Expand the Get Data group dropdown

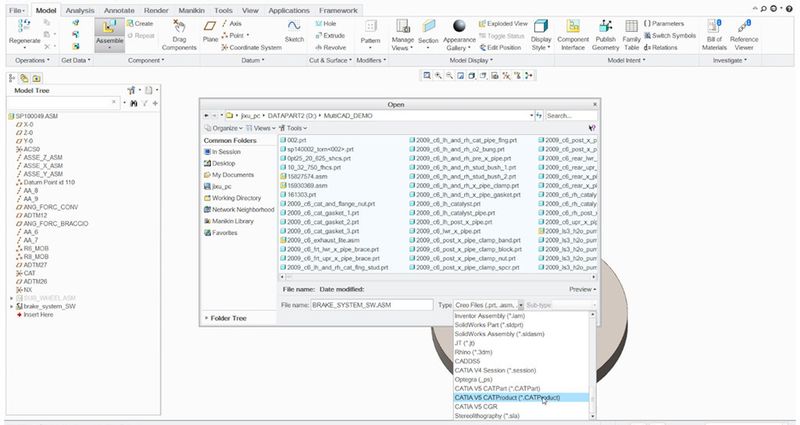tap(76, 60)
